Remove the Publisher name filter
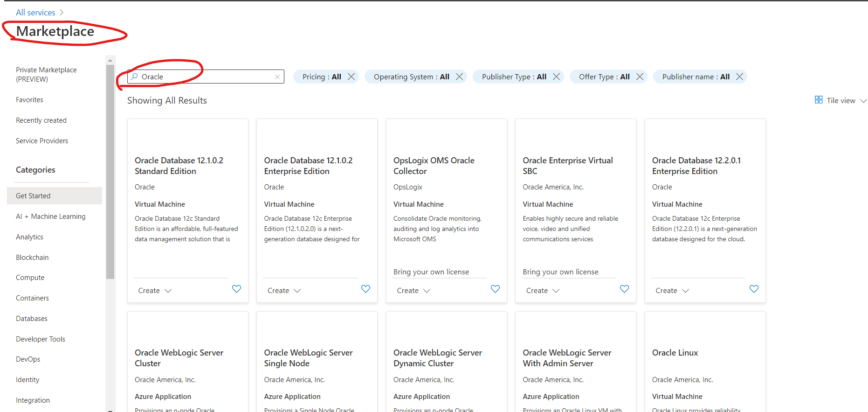This screenshot has width=868, height=412. click(x=740, y=77)
